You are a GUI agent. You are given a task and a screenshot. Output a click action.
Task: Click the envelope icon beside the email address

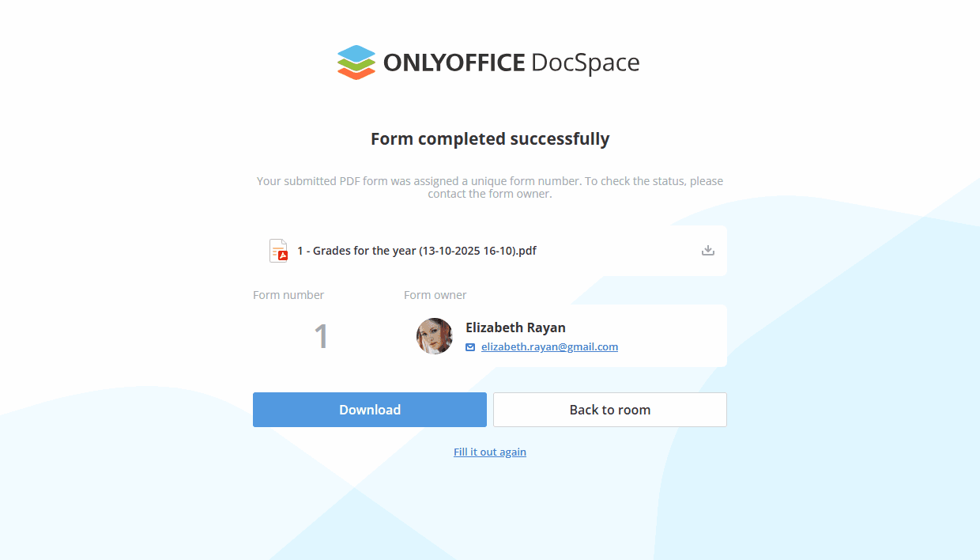[470, 347]
